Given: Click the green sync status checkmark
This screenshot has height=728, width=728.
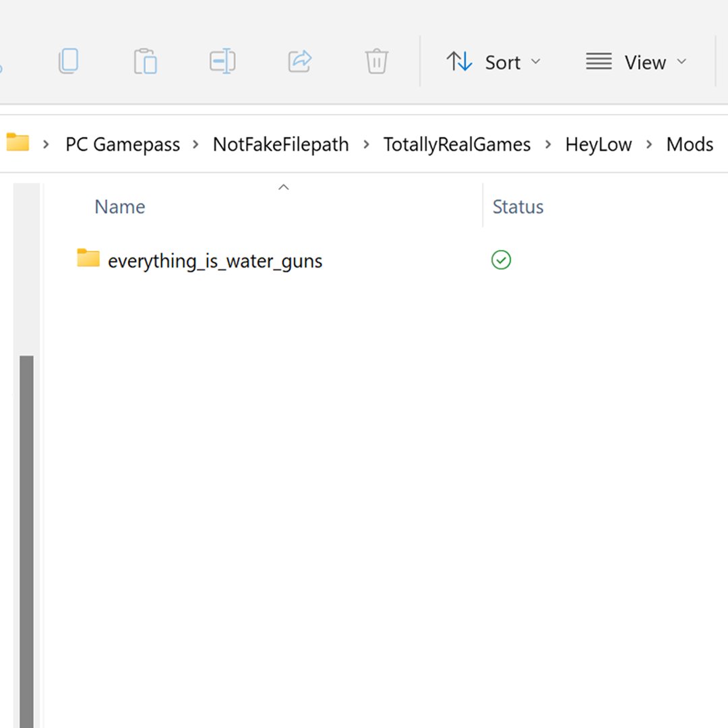Looking at the screenshot, I should pos(501,260).
